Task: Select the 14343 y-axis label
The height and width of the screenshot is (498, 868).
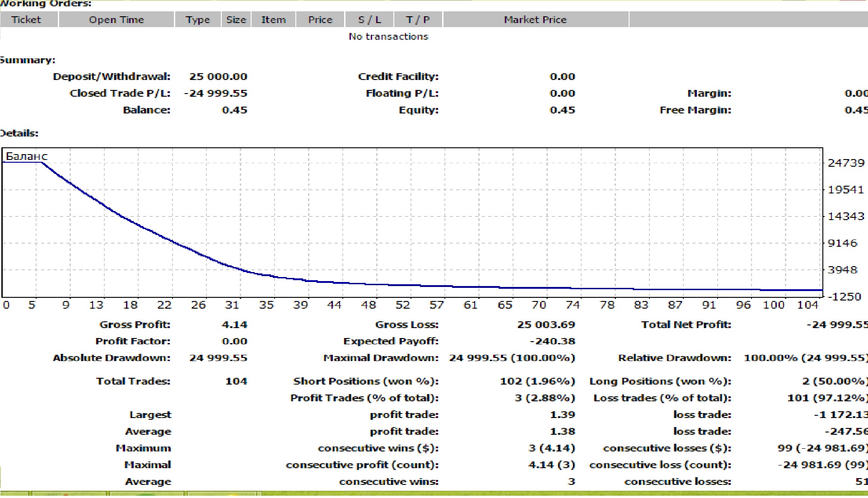Action: tap(846, 216)
